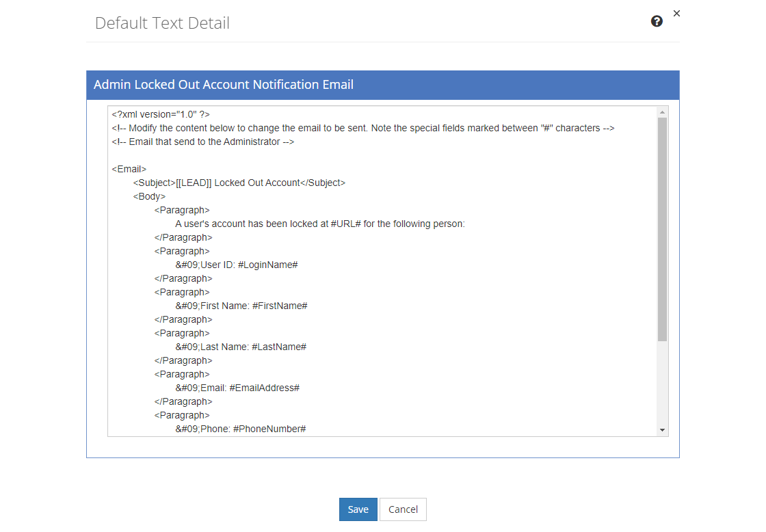Cancel editing the default text

[x=403, y=509]
